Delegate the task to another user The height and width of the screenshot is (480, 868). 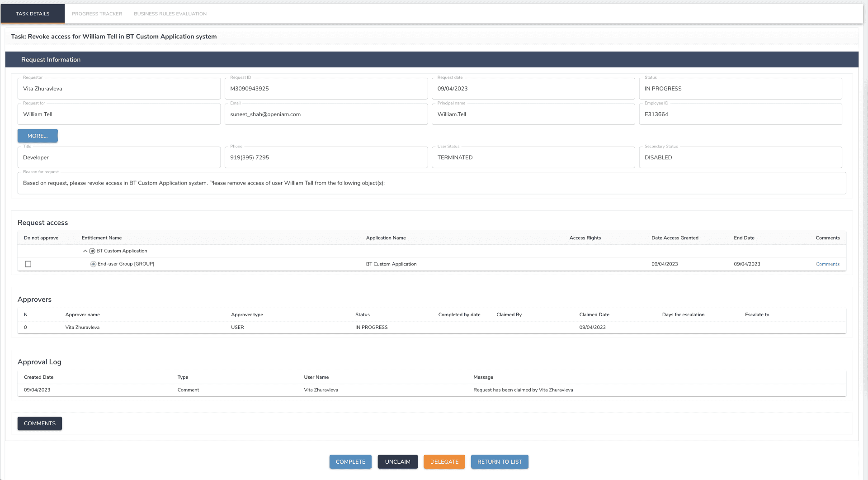(x=444, y=462)
